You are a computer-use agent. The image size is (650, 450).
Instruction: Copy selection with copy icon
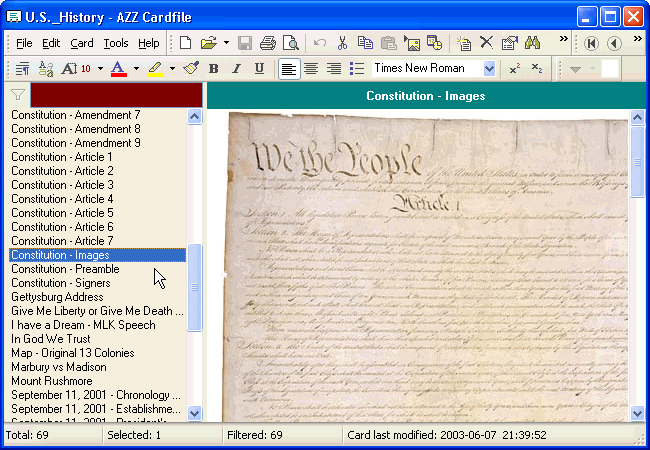click(365, 43)
